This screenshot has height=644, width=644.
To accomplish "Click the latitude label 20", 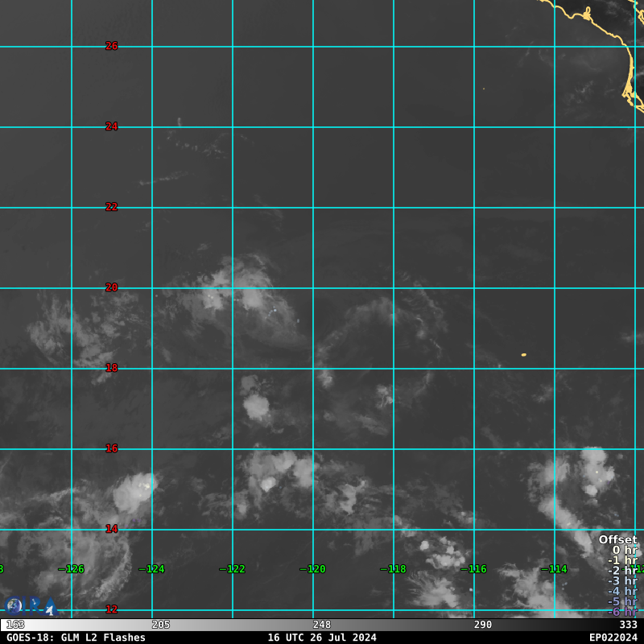I will tap(111, 287).
